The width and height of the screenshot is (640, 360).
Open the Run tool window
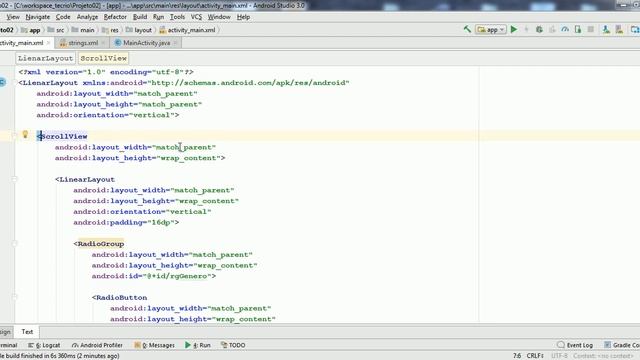[198, 345]
